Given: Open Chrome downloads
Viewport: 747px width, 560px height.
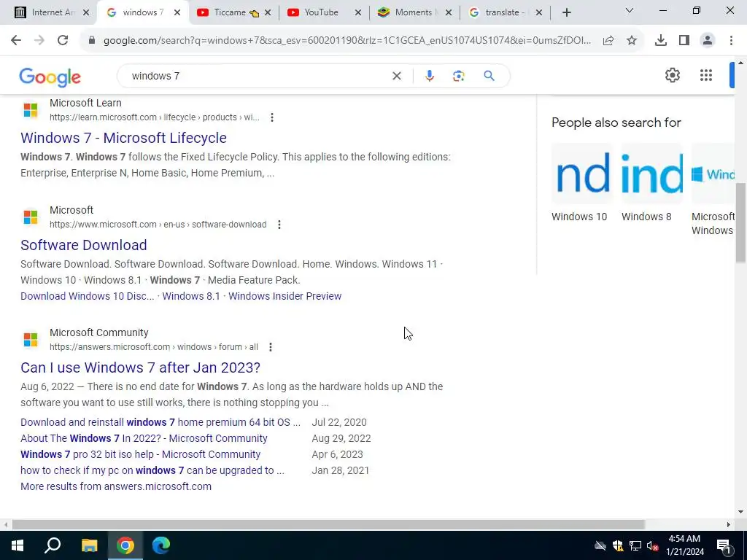Looking at the screenshot, I should tap(661, 41).
